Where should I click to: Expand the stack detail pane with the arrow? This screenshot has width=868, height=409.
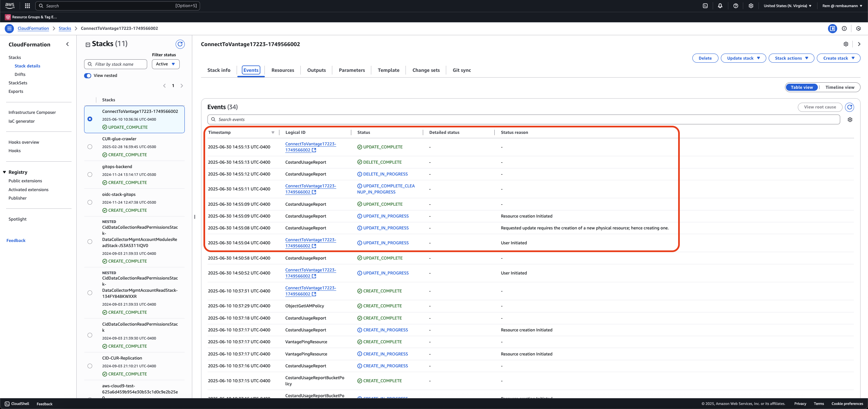pos(859,44)
